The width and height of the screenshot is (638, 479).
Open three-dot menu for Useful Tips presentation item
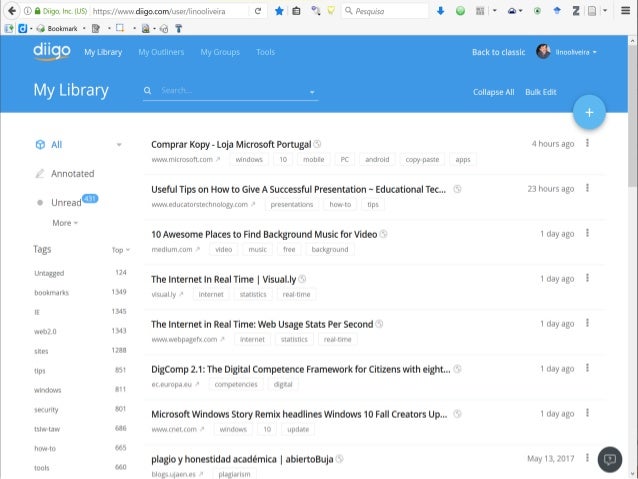[x=587, y=188]
